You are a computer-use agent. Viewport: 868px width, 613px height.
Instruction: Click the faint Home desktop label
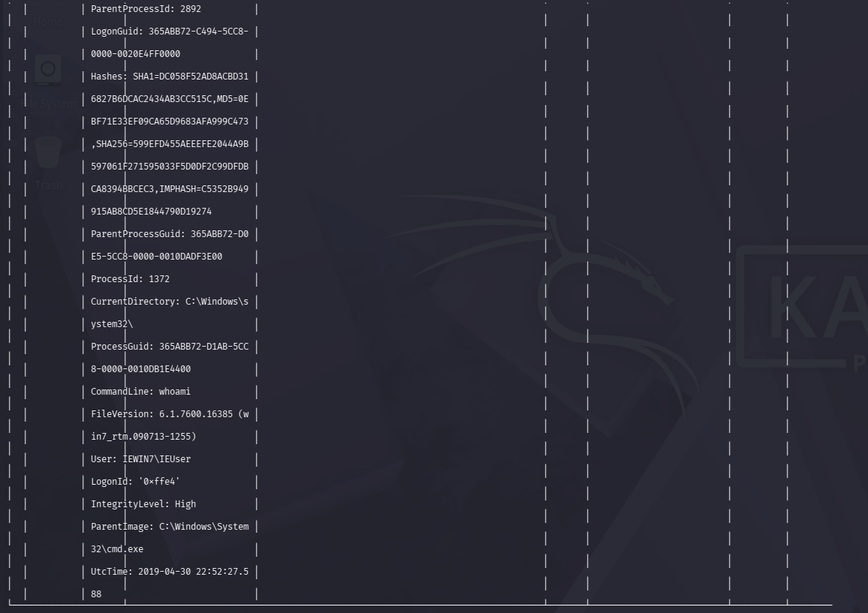[48, 22]
